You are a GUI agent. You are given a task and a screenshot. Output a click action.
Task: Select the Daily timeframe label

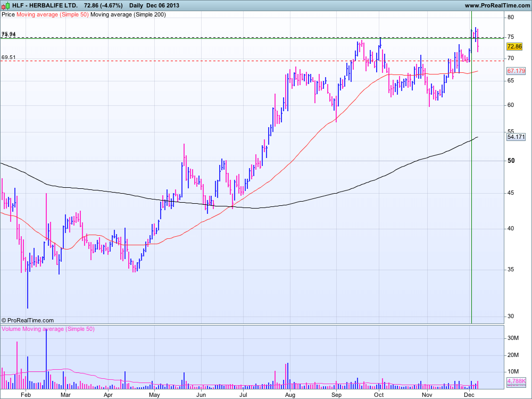(x=136, y=5)
